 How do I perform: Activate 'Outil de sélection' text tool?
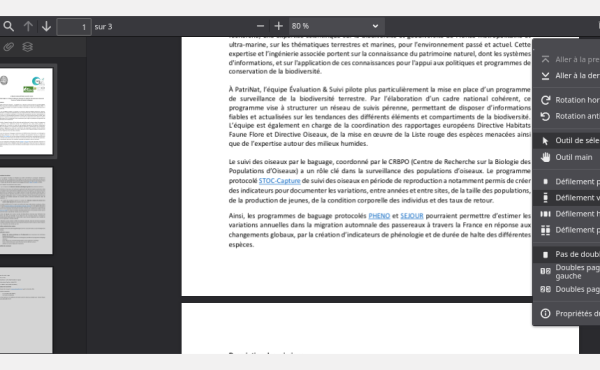[567, 140]
